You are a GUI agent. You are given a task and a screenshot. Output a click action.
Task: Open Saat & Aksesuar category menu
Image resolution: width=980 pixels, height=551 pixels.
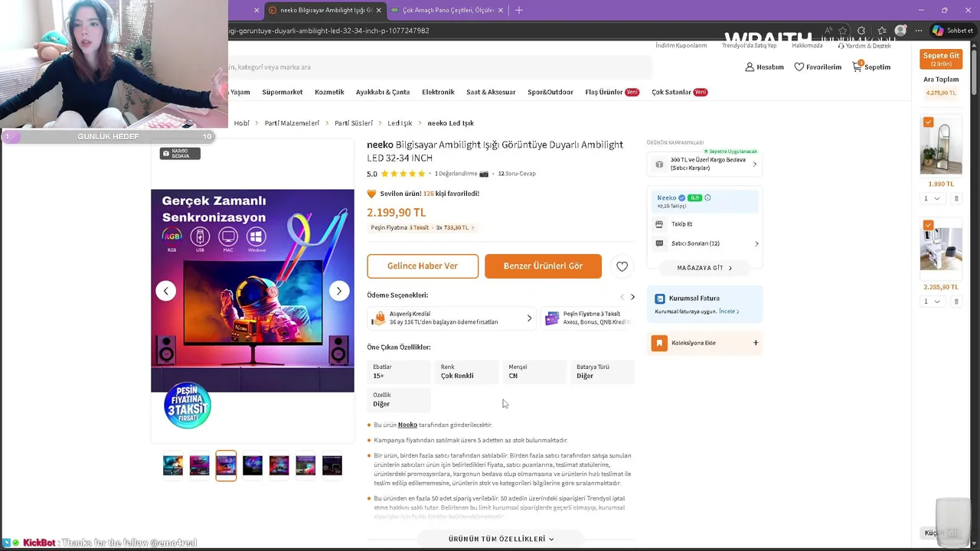491,92
